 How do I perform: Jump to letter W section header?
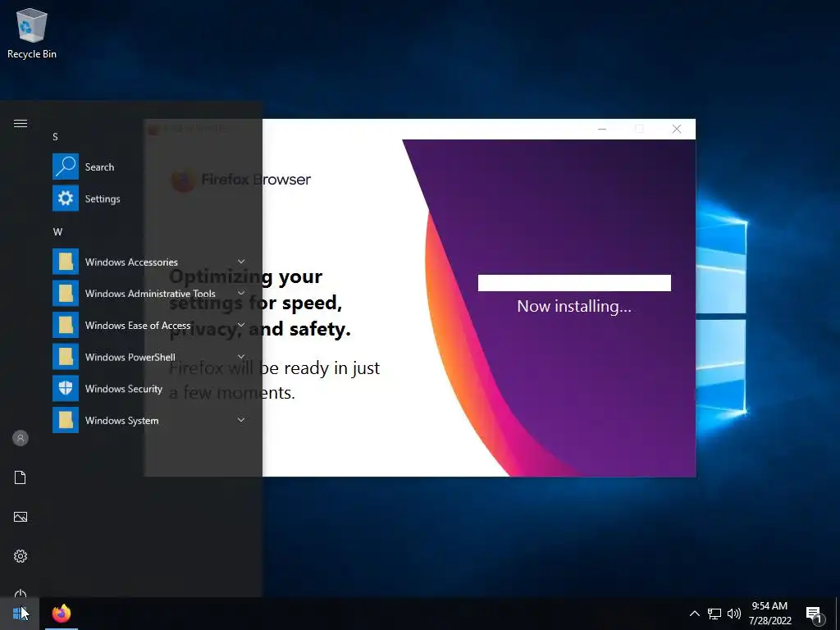(x=58, y=232)
